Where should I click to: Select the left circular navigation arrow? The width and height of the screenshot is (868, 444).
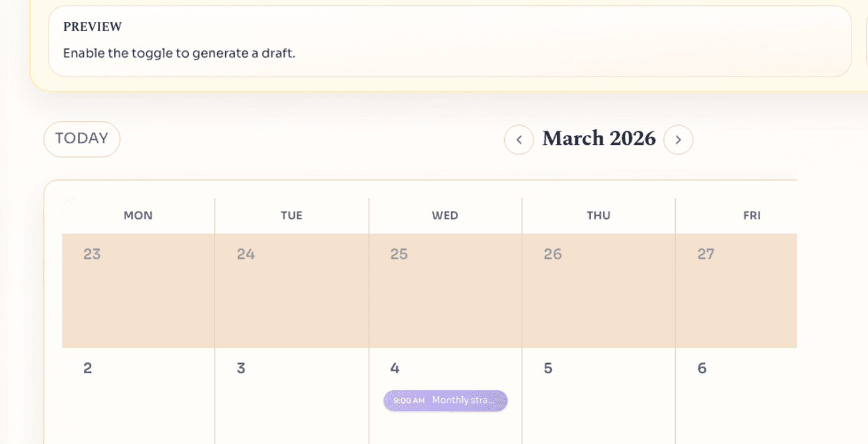click(x=519, y=139)
